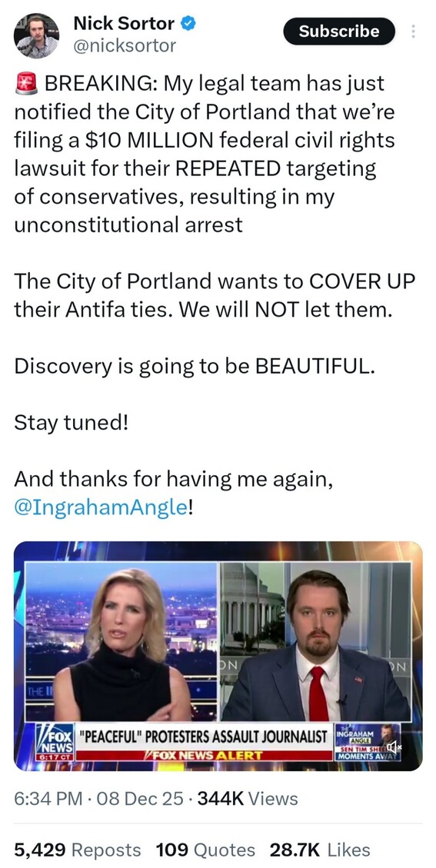Open the @nicksortor handle

coord(125,46)
